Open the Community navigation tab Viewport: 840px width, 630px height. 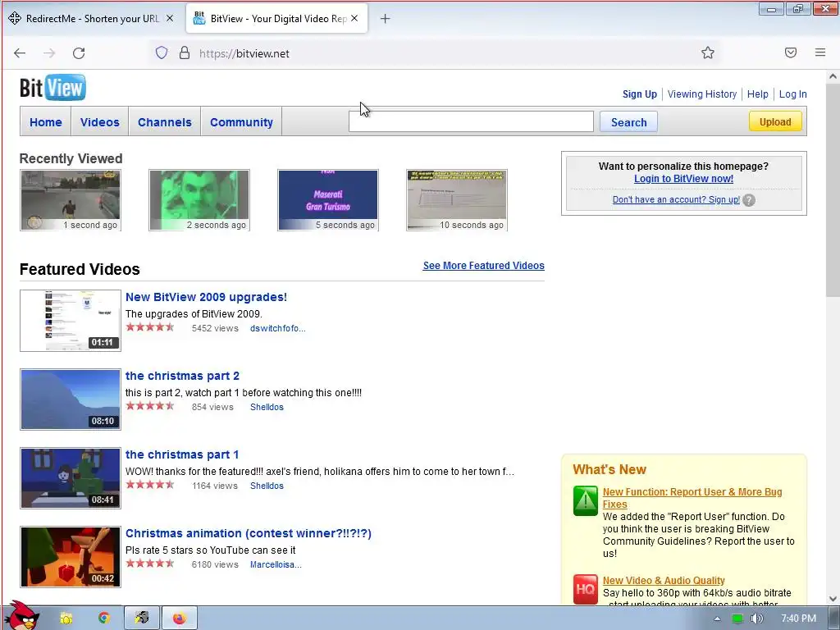pos(241,122)
